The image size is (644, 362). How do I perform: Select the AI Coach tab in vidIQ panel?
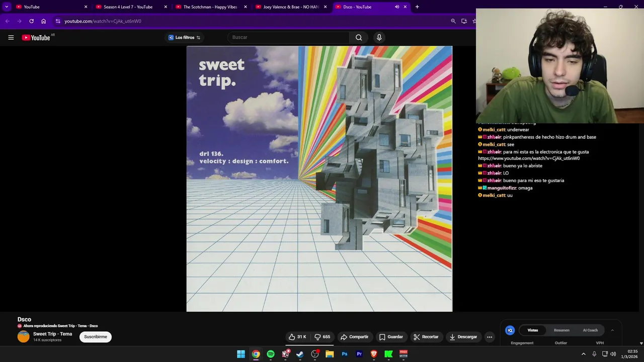point(590,330)
